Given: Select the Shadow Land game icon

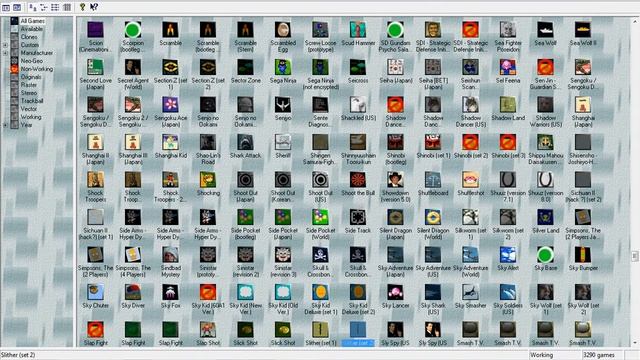Looking at the screenshot, I should (x=508, y=105).
